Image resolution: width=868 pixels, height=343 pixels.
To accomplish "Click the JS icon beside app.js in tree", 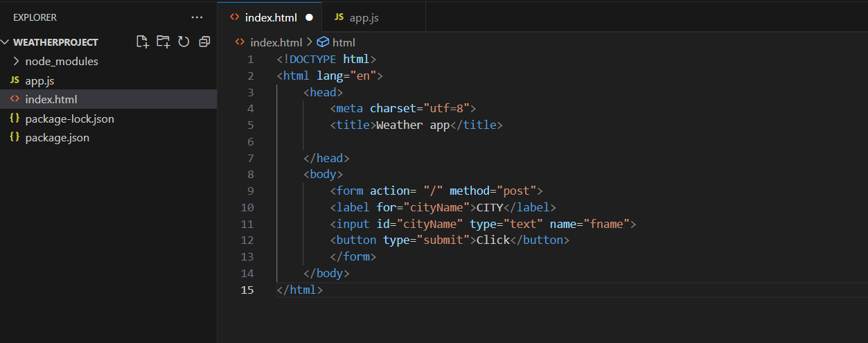I will click(x=15, y=80).
